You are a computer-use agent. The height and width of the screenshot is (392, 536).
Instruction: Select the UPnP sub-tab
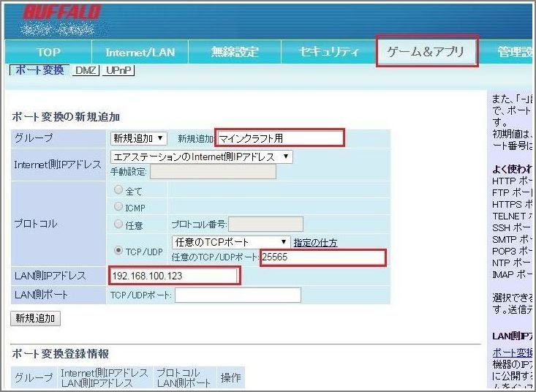pos(118,70)
